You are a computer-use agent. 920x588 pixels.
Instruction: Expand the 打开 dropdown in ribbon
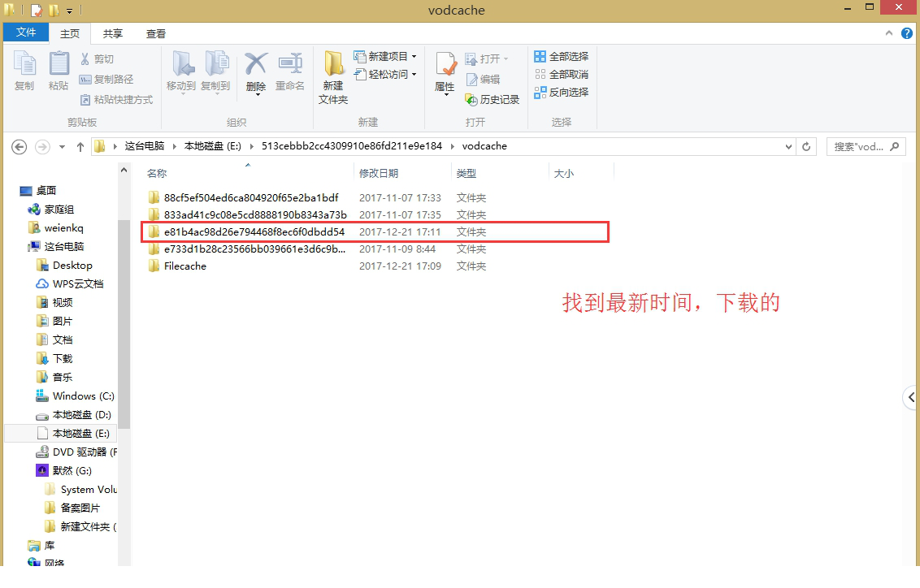pyautogui.click(x=507, y=58)
